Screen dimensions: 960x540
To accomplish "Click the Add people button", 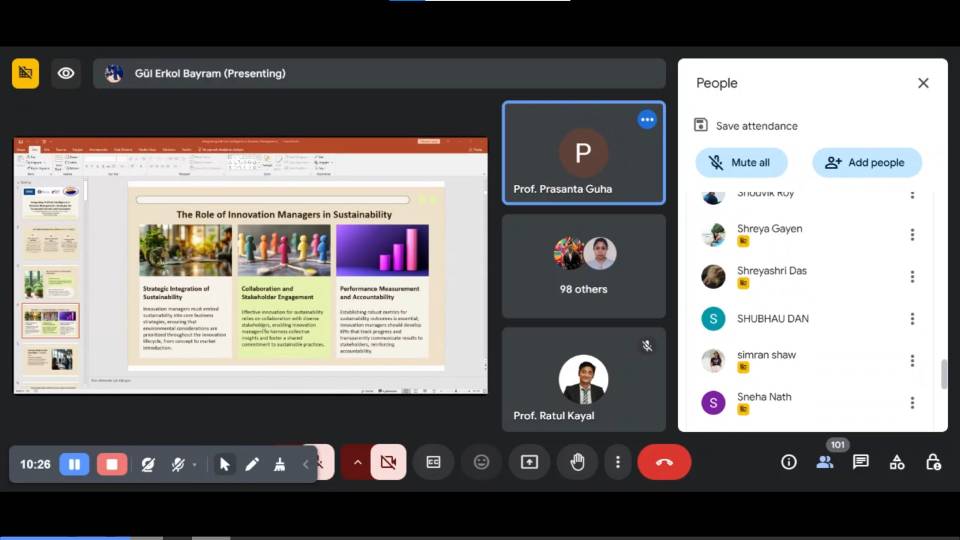I will (866, 162).
